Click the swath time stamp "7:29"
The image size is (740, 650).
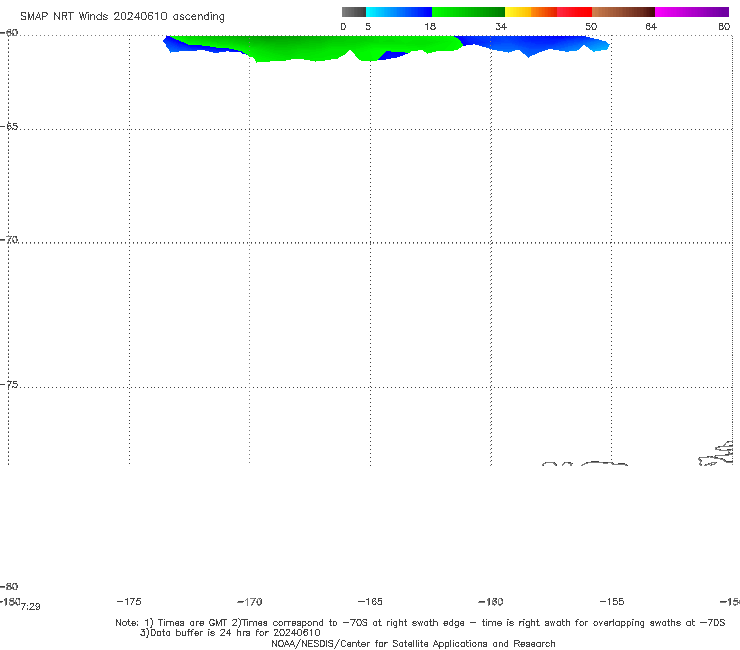31,607
